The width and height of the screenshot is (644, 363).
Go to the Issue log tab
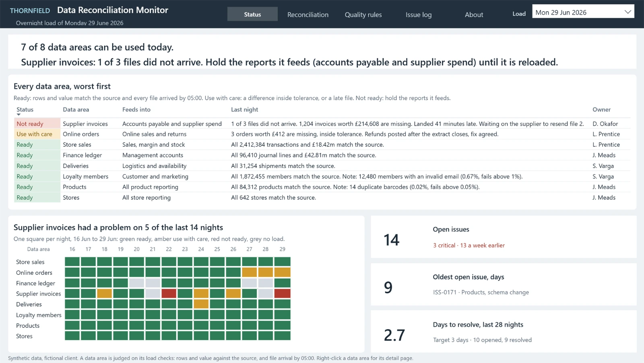click(419, 15)
